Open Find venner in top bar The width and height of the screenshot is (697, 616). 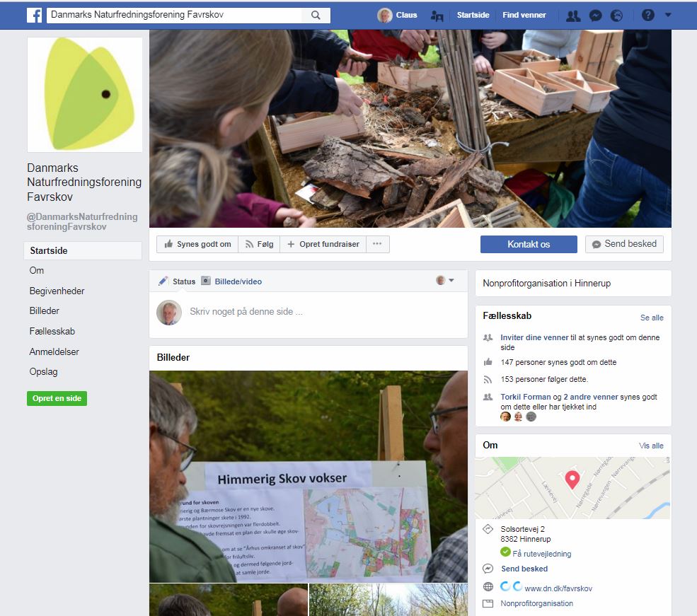524,15
